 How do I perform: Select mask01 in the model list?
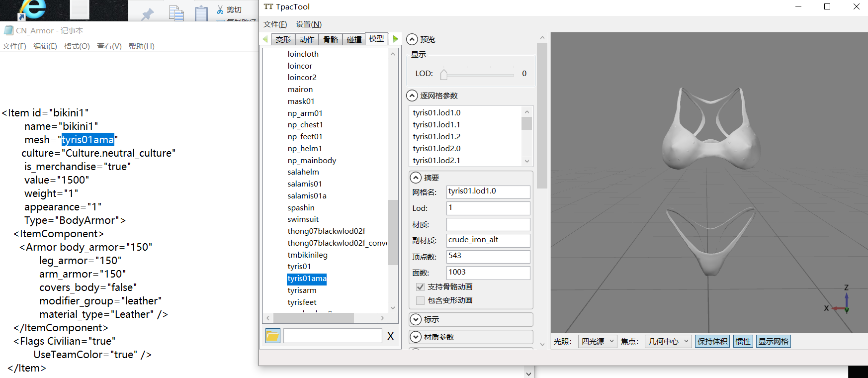point(301,101)
